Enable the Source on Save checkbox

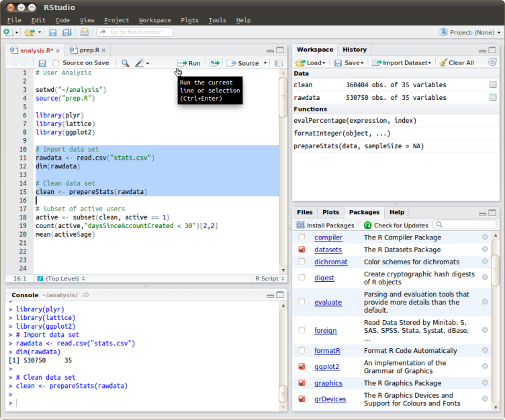[x=56, y=63]
